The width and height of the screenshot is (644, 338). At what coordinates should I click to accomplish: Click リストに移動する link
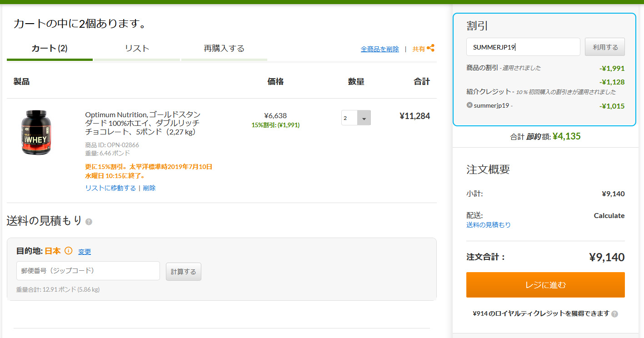pos(110,188)
